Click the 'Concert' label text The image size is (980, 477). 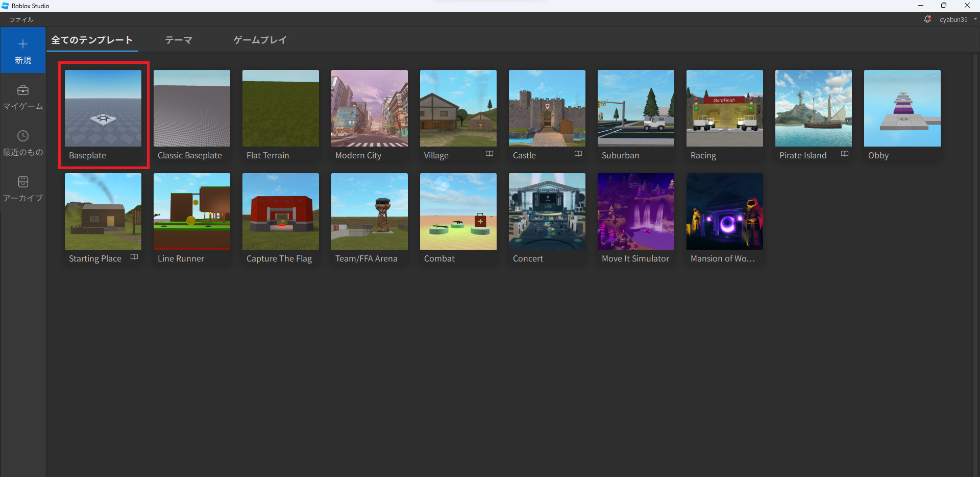click(x=528, y=258)
